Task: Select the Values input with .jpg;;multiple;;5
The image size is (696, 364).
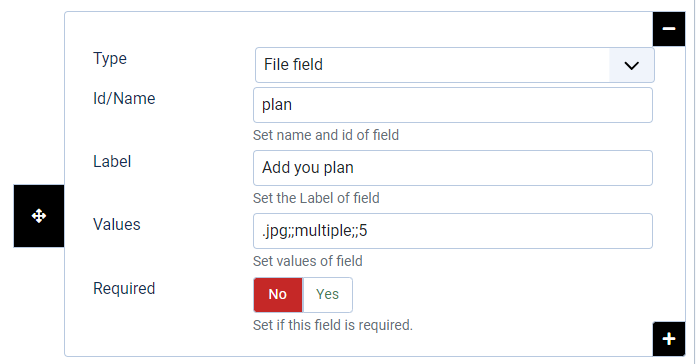Action: 453,231
